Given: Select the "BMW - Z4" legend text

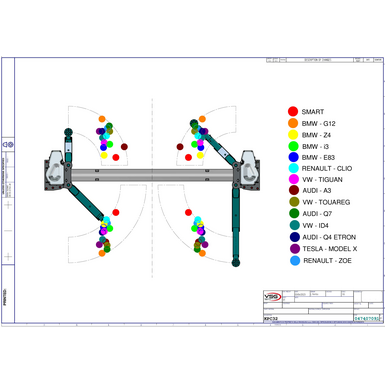Looking at the screenshot, I should click(316, 135).
